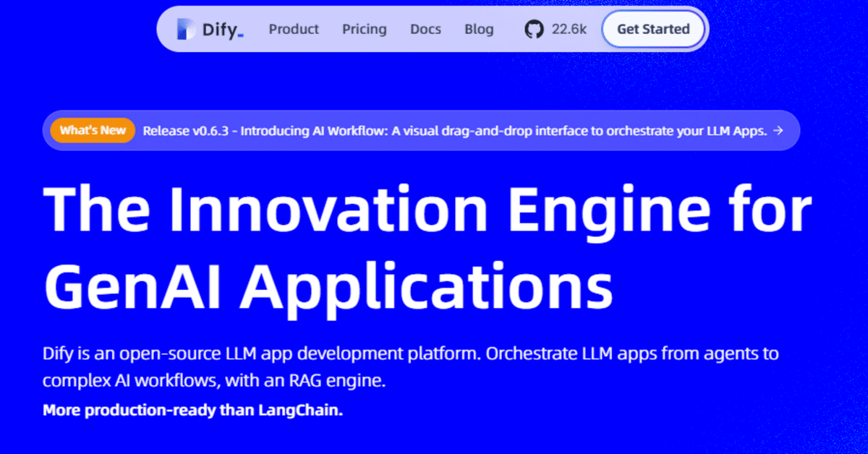
Task: Click 'More production-ready than LangChain.' text
Action: [x=192, y=411]
